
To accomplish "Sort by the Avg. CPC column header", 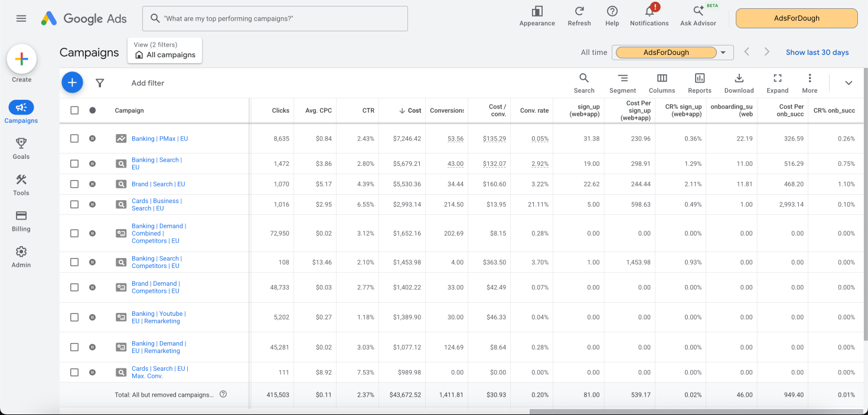I will pyautogui.click(x=318, y=110).
